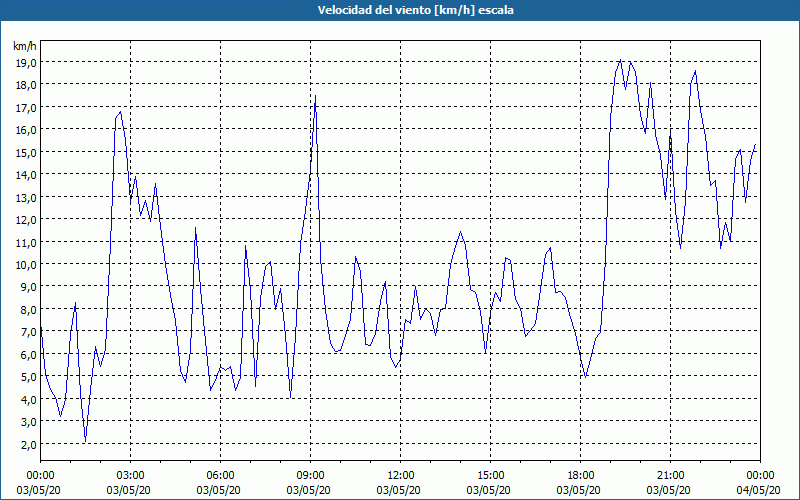Click the "9,0" y-axis label
This screenshot has width=800, height=500.
(28, 287)
